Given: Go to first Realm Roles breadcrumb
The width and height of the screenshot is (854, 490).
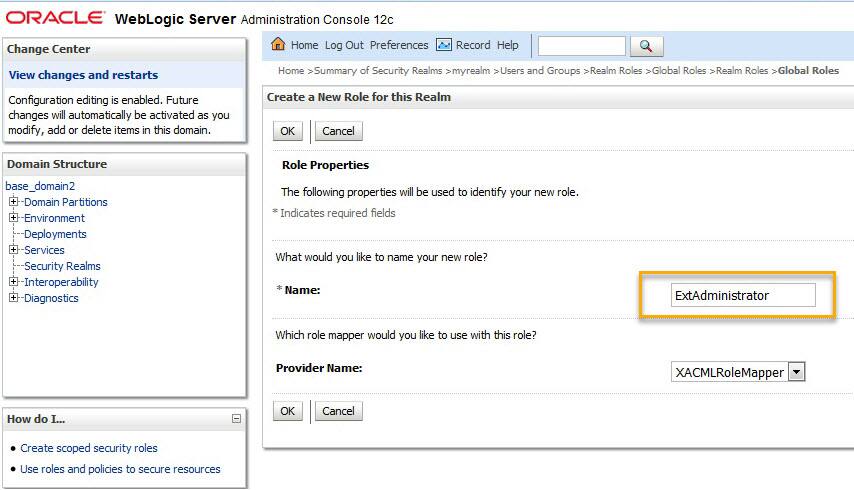Looking at the screenshot, I should pos(616,71).
